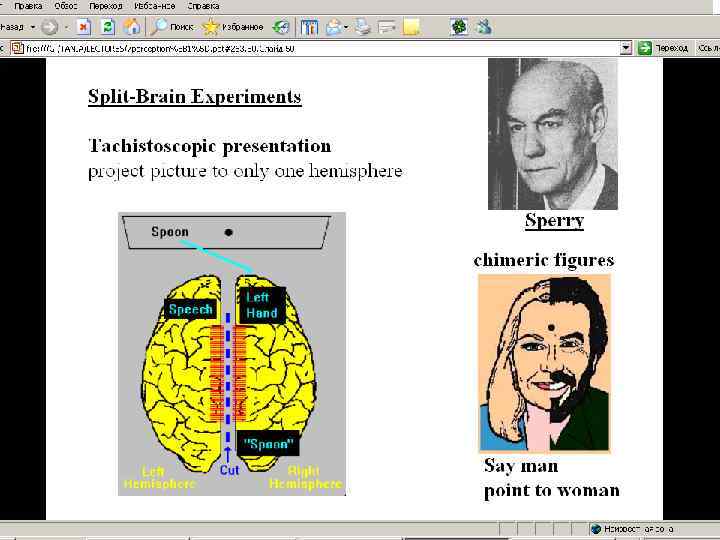The width and height of the screenshot is (720, 540).
Task: Click the Forward arrow button
Action: (50, 27)
